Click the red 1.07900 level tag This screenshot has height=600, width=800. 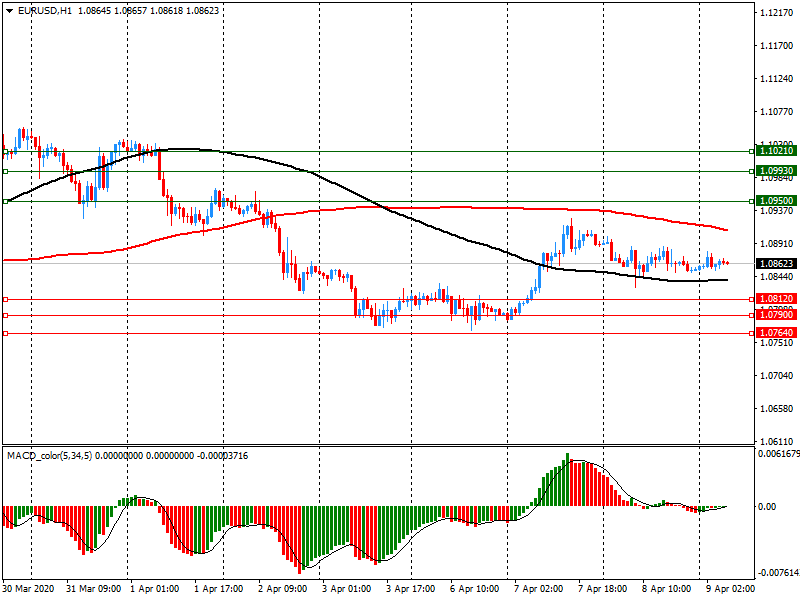[776, 315]
